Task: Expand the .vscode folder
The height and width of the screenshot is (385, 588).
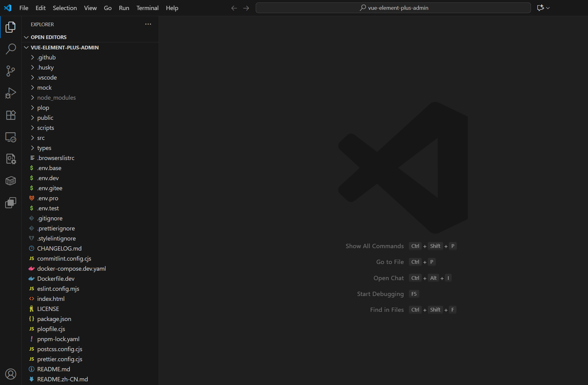Action: 90,77
